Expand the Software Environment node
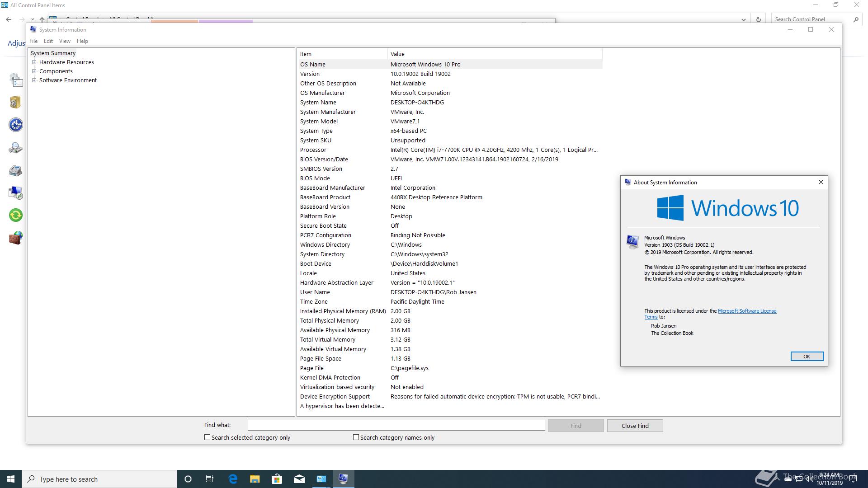 (34, 80)
